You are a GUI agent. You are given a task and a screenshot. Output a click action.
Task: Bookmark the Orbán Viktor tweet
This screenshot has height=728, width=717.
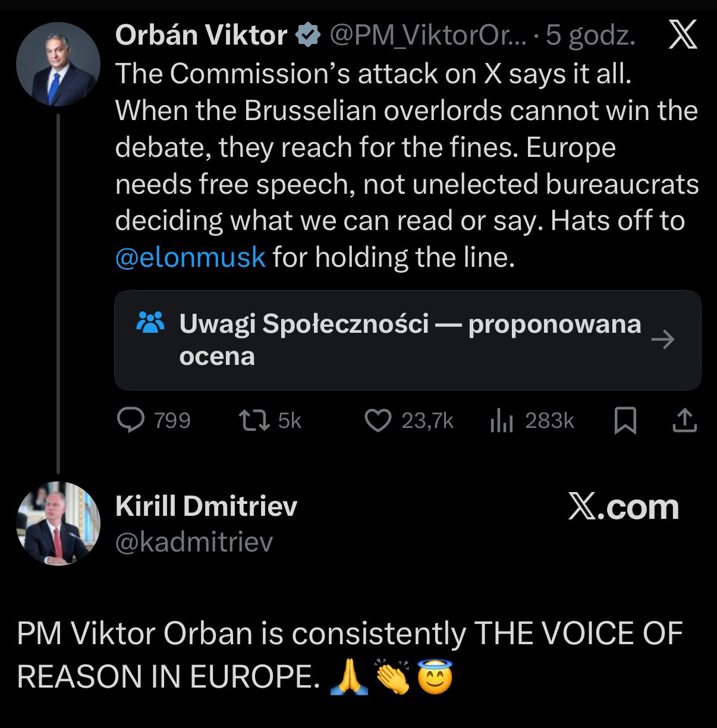[x=625, y=421]
